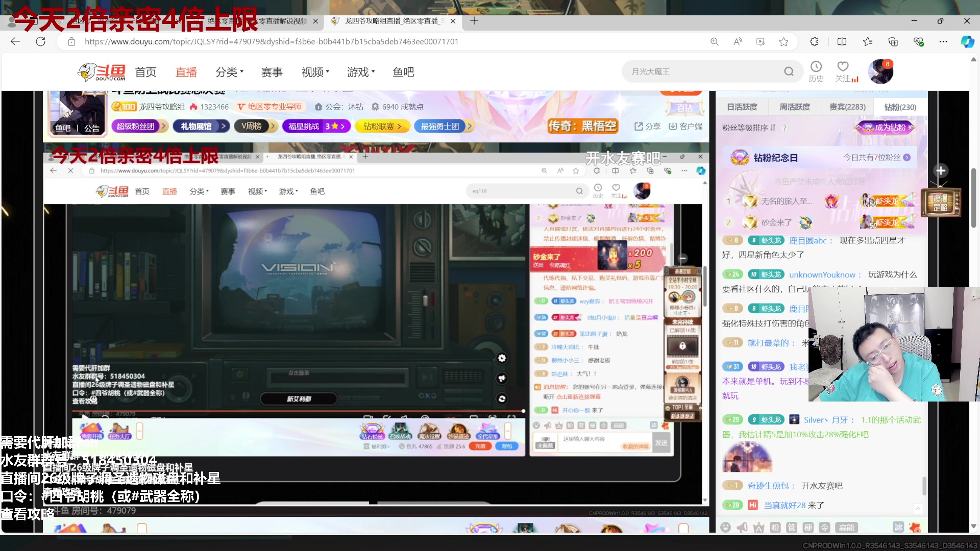Go back to the previous page

(x=15, y=42)
